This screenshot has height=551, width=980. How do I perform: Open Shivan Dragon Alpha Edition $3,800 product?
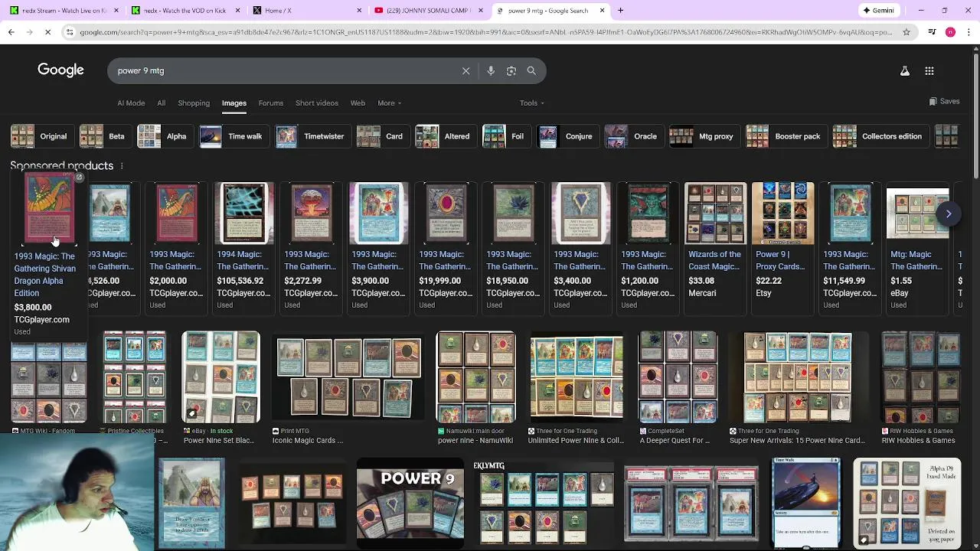47,256
